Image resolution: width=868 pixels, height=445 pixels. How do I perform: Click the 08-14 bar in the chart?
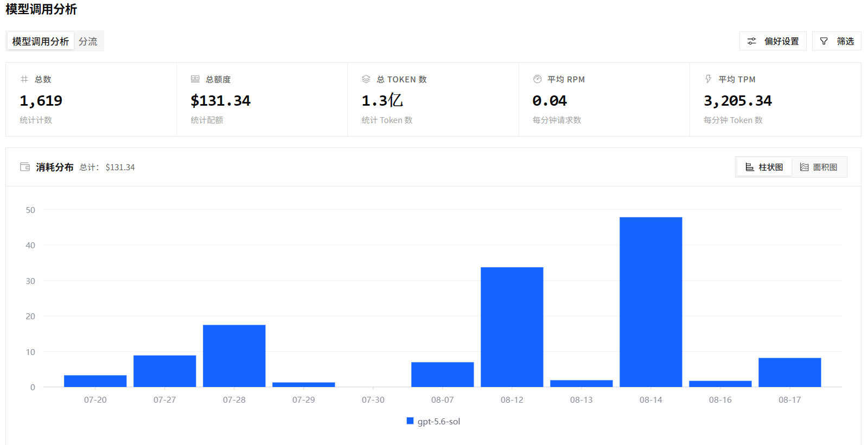651,302
